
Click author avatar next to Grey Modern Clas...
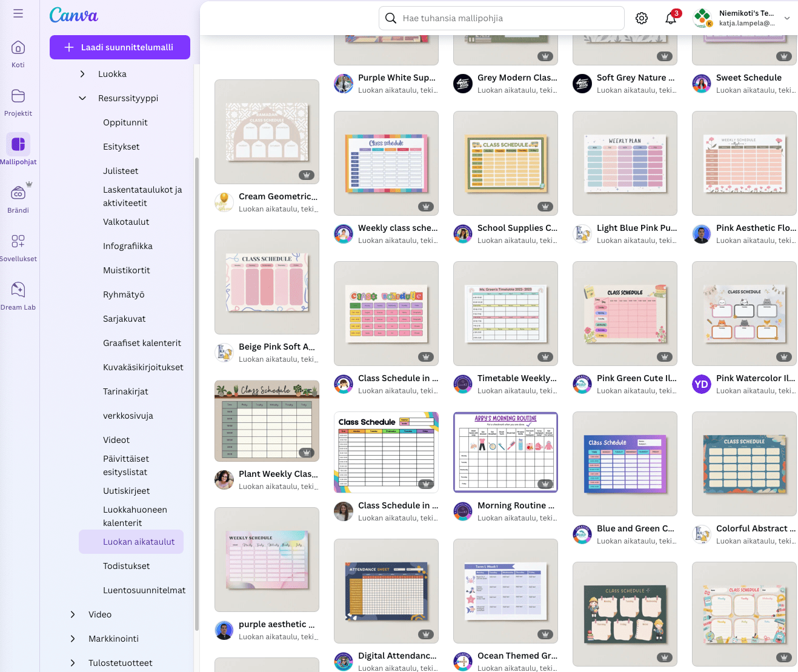point(463,84)
